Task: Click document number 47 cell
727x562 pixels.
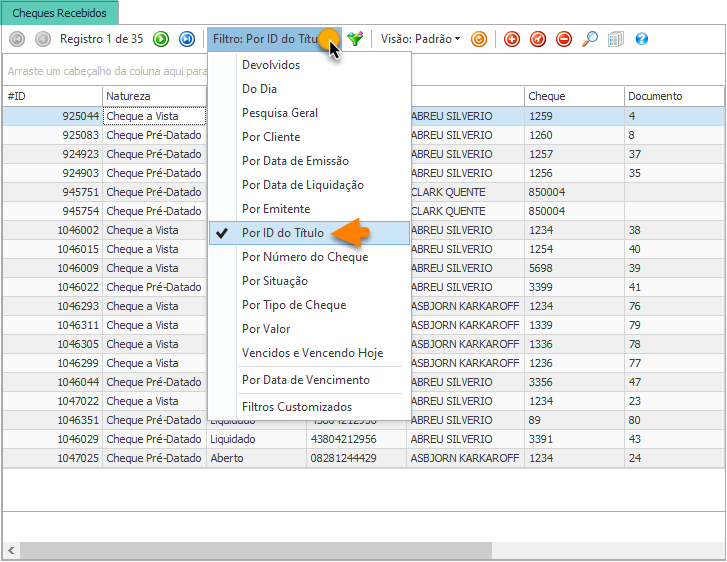Action: click(x=675, y=382)
